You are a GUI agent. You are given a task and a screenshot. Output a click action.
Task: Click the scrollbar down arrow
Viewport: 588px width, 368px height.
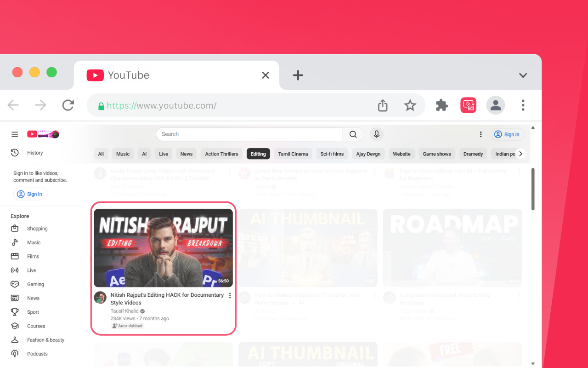(533, 363)
